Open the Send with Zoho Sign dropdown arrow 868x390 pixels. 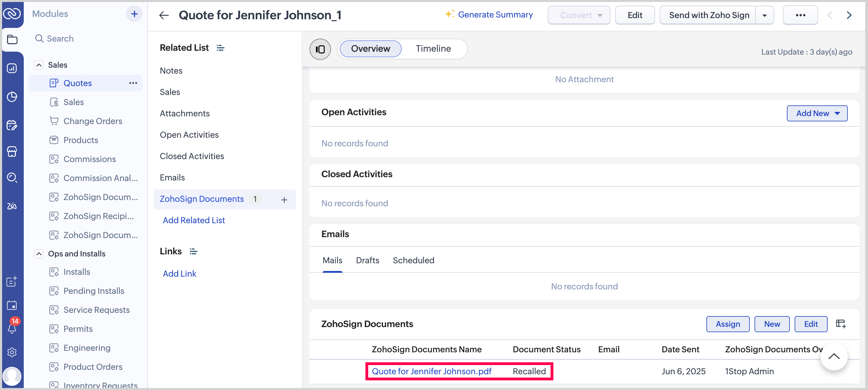point(765,15)
